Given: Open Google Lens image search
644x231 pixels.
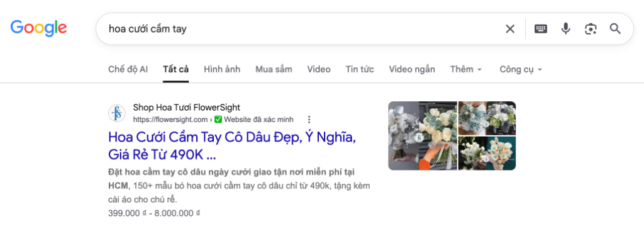Looking at the screenshot, I should click(591, 29).
